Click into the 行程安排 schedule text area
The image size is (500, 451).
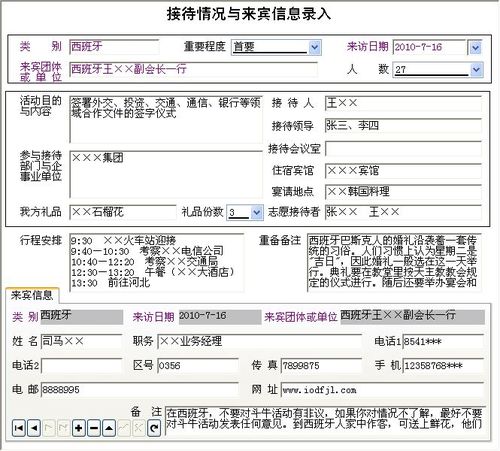pos(157,262)
